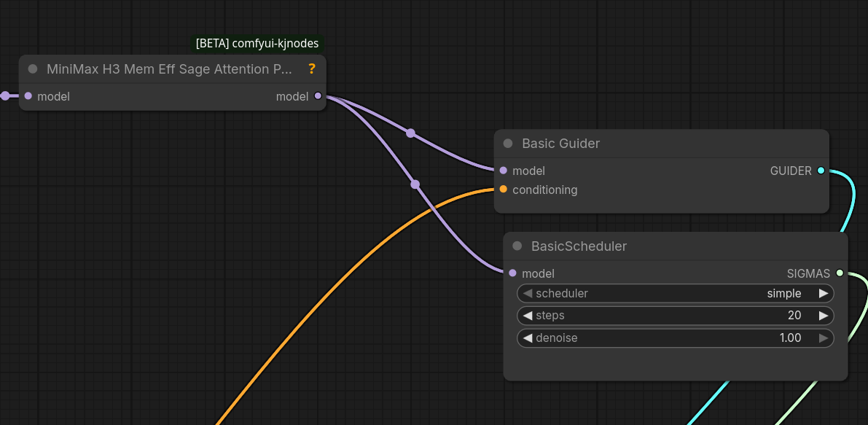The width and height of the screenshot is (868, 425).
Task: Open the scheduler dropdown showing simple
Action: pyautogui.click(x=676, y=293)
